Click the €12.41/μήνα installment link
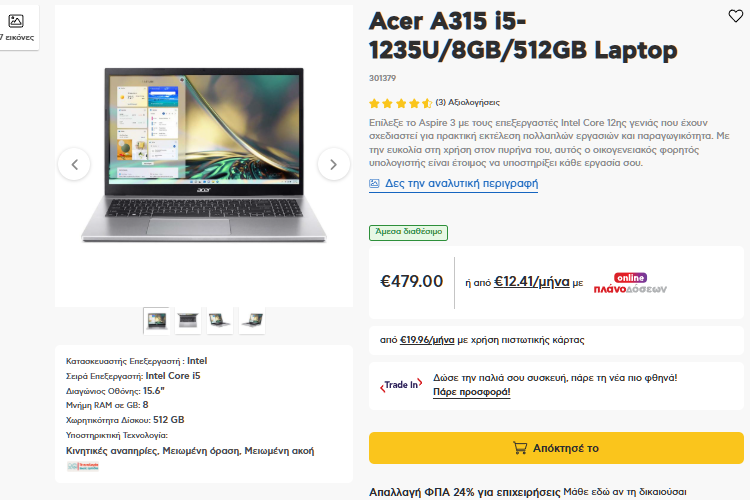This screenshot has height=500, width=750. (x=531, y=281)
